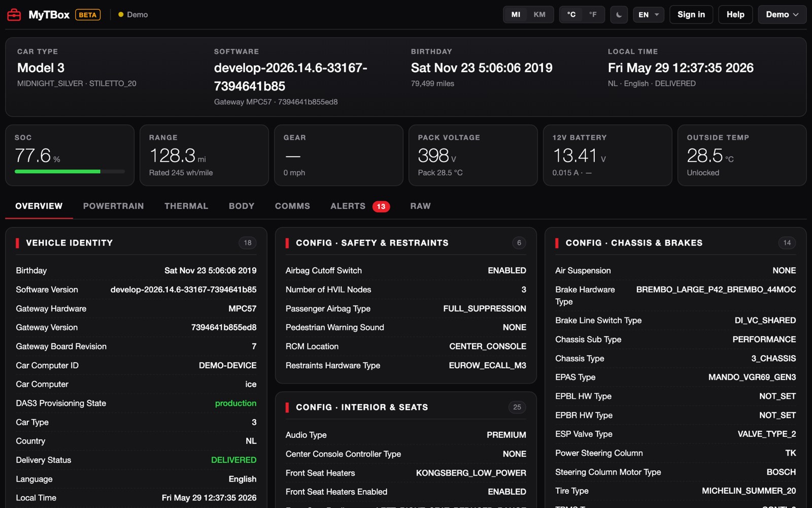Viewport: 812px width, 508px height.
Task: Click the Model 3 car type header
Action: coord(41,68)
